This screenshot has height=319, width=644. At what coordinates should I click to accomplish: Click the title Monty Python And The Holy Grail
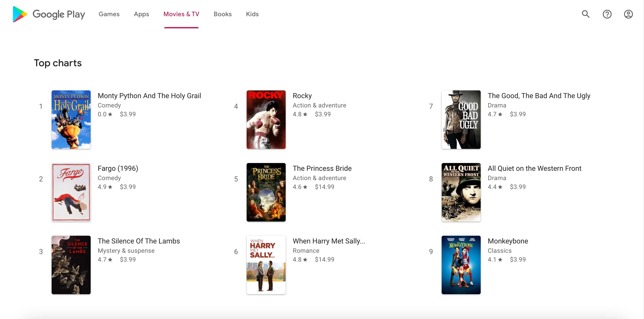click(x=149, y=96)
